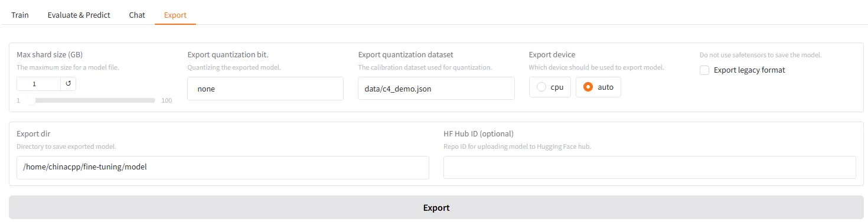Click the 'HF Hub ID (optional)' label

[x=479, y=134]
